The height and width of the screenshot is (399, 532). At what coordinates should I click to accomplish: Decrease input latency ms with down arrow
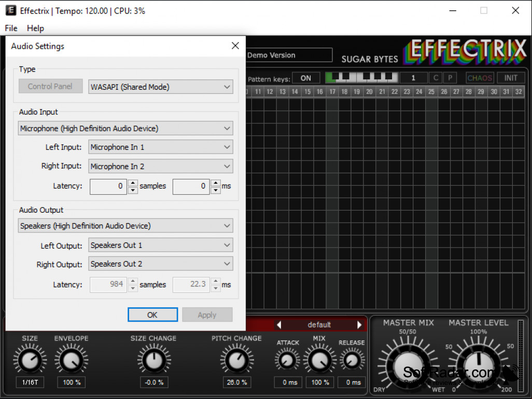coord(216,190)
